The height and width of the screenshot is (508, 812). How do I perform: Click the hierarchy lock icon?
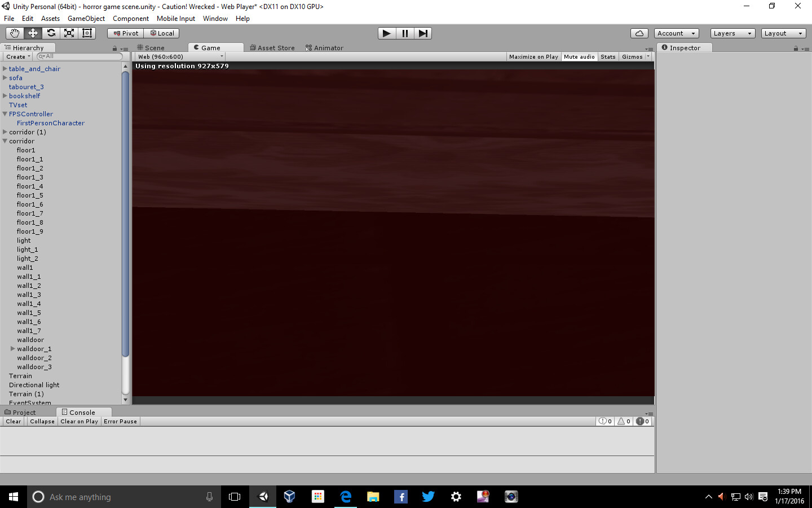[114, 47]
